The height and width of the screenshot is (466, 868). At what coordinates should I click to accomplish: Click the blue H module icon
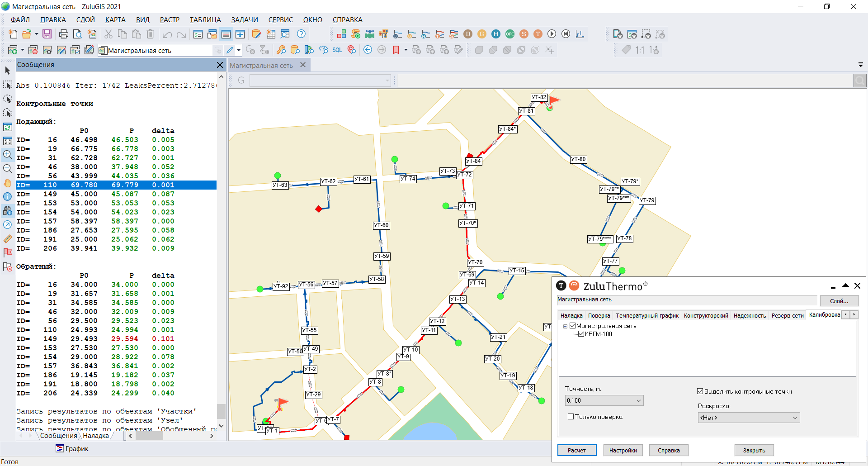(495, 34)
